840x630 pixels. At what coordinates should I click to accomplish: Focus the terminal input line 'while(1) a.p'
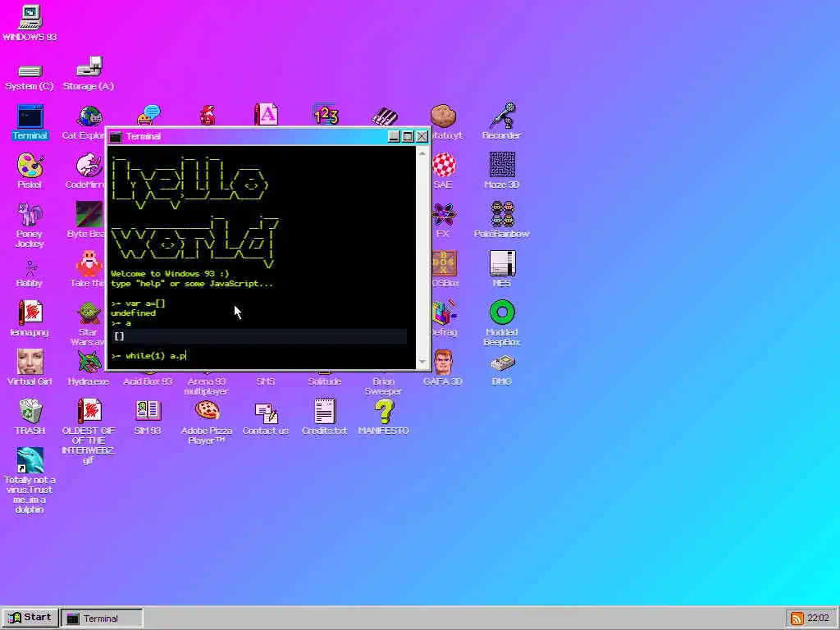tap(258, 356)
